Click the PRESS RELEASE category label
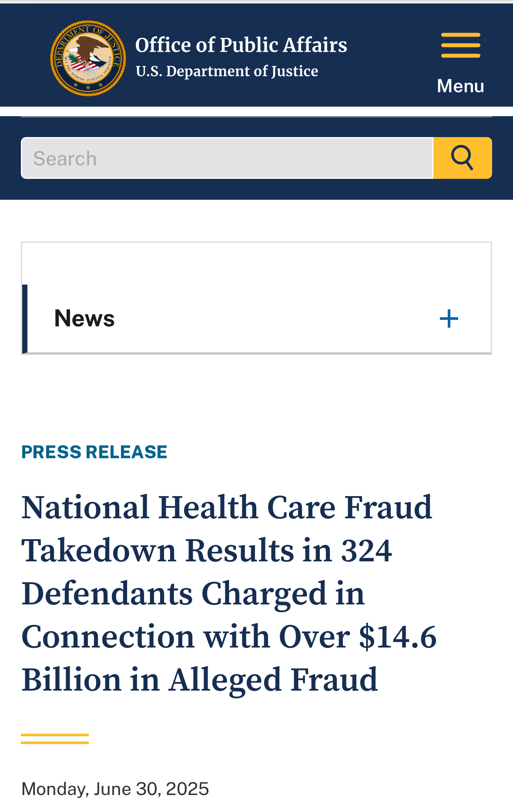This screenshot has width=513, height=812. [94, 452]
